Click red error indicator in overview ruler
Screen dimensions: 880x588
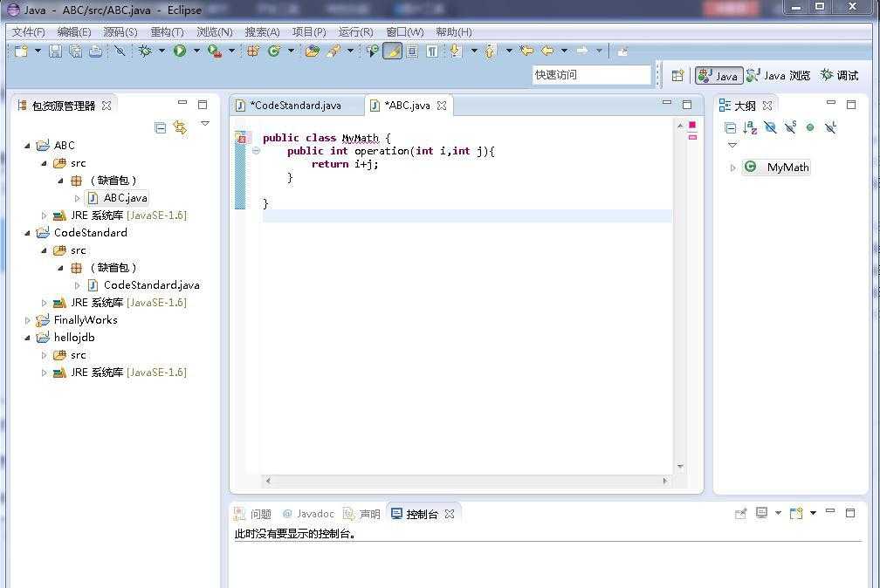tap(692, 125)
